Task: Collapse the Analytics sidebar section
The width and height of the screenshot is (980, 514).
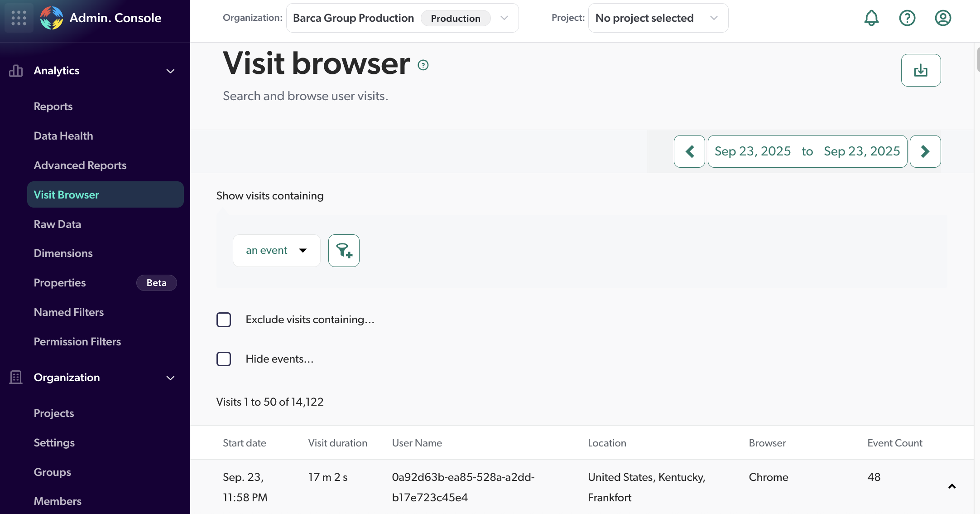Action: (x=170, y=71)
